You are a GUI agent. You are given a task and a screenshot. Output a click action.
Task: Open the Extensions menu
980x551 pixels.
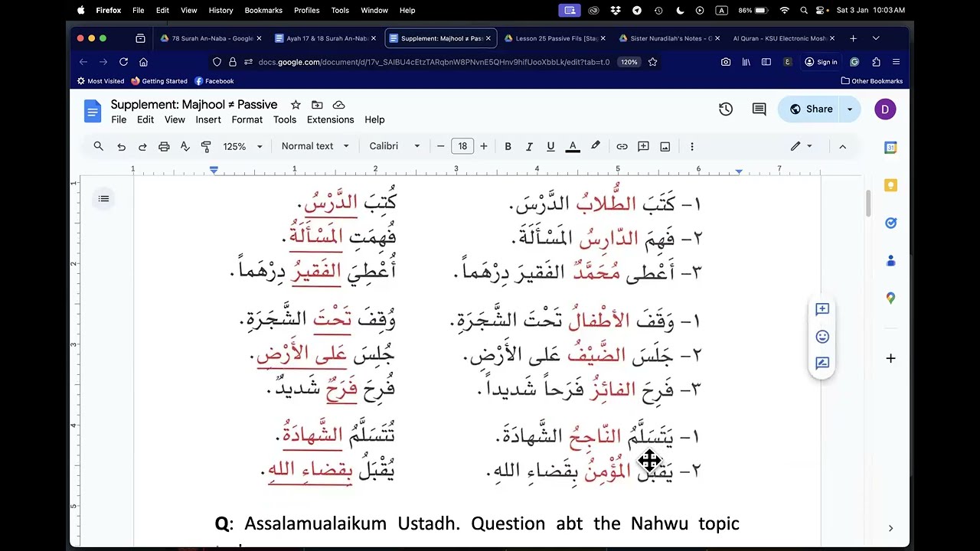coord(330,119)
